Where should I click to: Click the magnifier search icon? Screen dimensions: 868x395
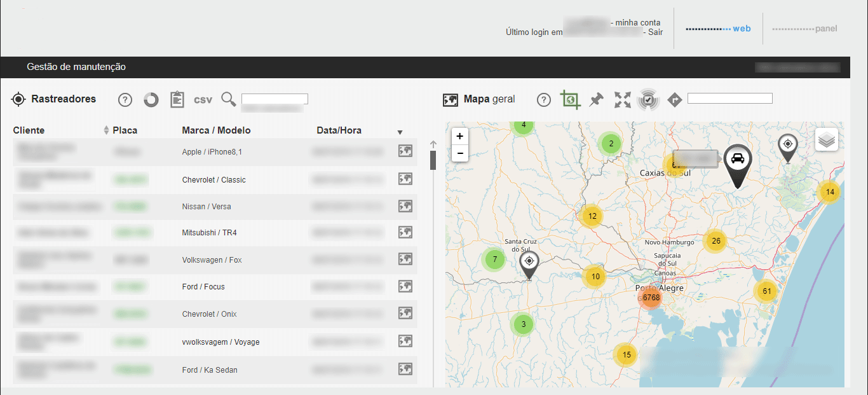(228, 99)
